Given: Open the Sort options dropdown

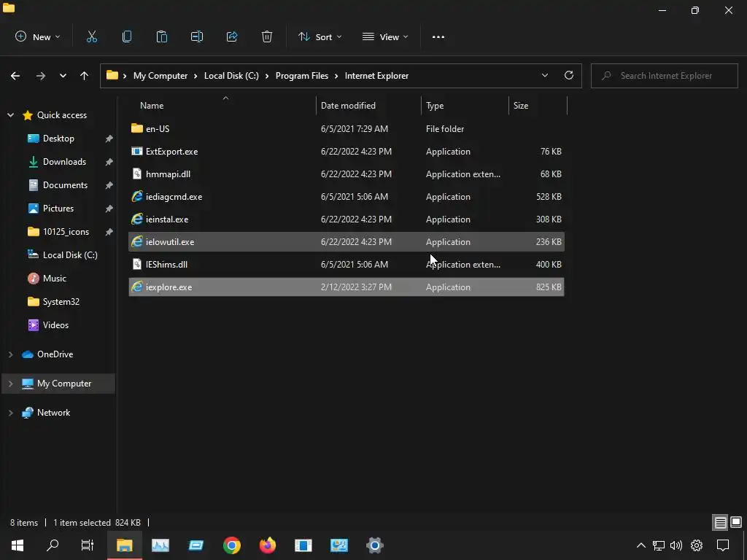Looking at the screenshot, I should (x=320, y=36).
